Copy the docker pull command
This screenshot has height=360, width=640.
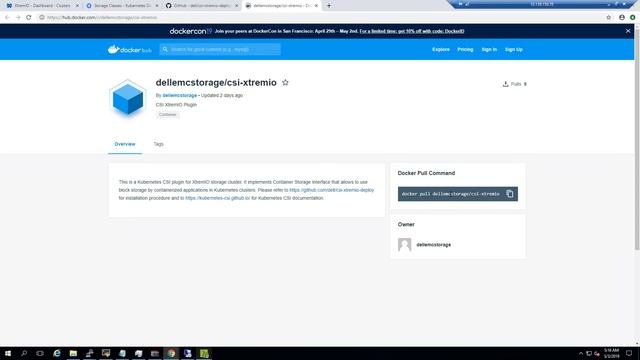coord(510,194)
